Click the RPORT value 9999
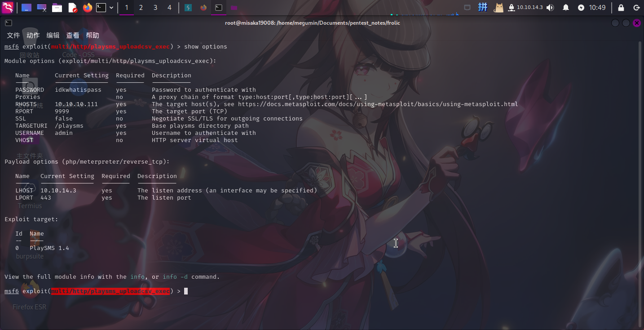The image size is (644, 330). pyautogui.click(x=62, y=111)
